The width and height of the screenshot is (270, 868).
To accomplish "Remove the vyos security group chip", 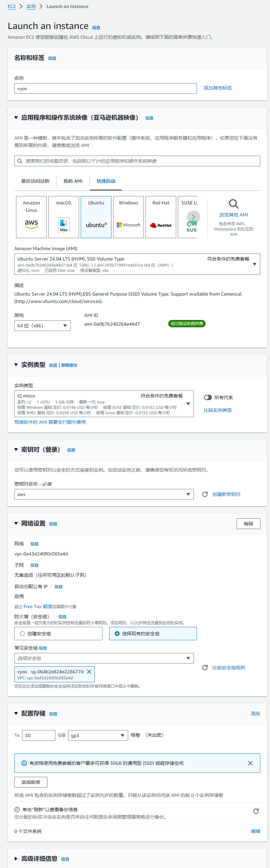I will pos(89,672).
